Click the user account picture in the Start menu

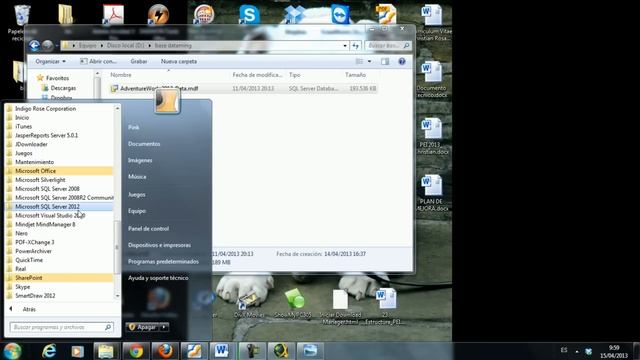click(167, 100)
